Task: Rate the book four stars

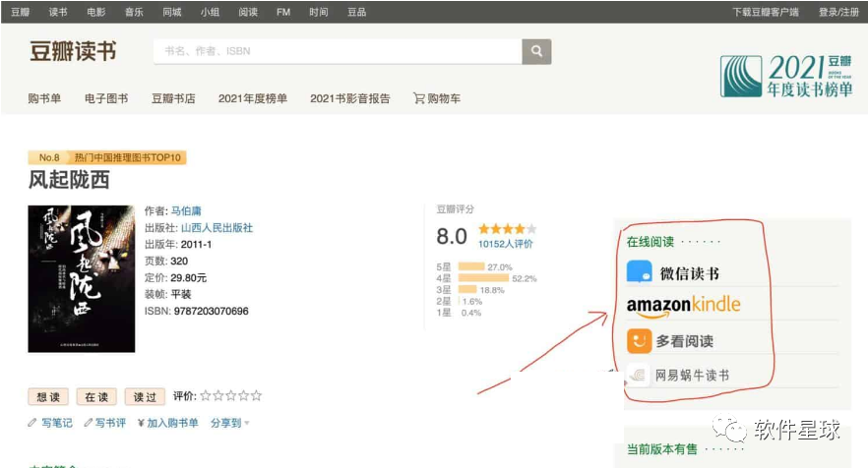Action: (x=244, y=395)
